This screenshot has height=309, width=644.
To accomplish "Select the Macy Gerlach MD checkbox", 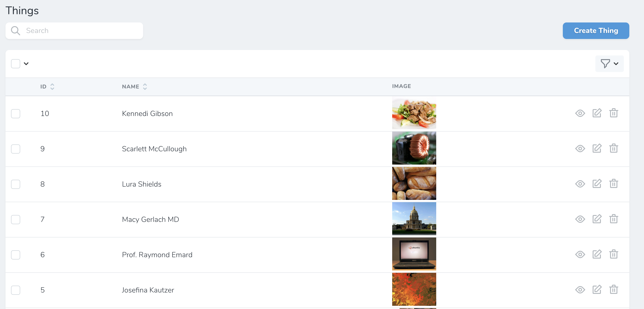I will tap(16, 220).
